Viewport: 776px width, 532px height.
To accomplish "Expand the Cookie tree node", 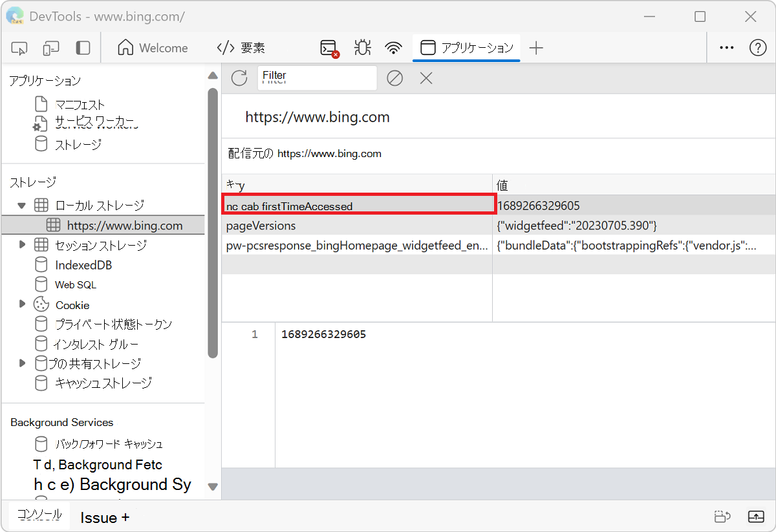I will [x=23, y=304].
